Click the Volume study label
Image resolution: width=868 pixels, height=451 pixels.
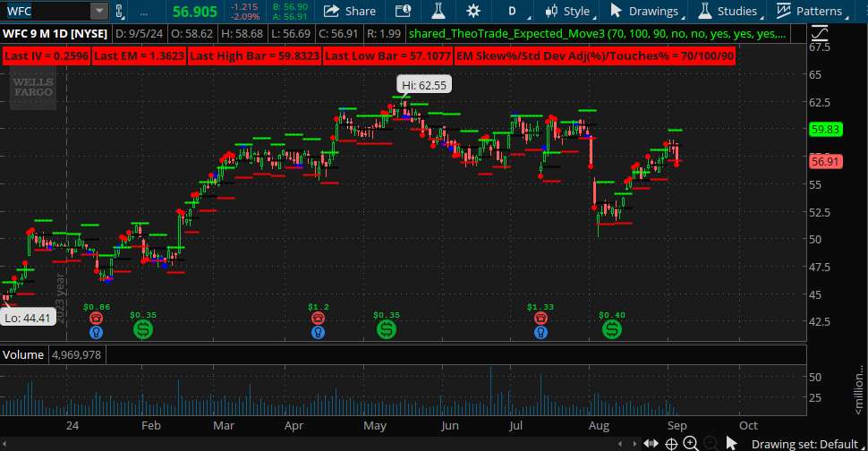point(23,354)
